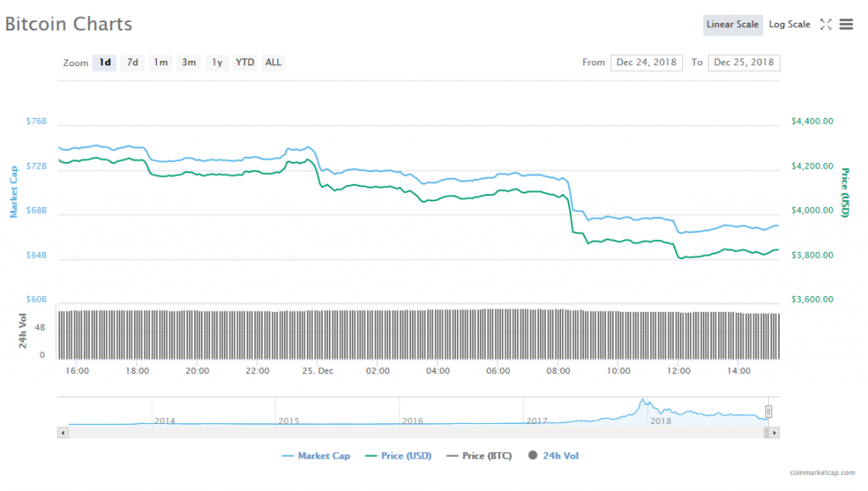Set zoom to 3m
868x491 pixels.
(189, 63)
